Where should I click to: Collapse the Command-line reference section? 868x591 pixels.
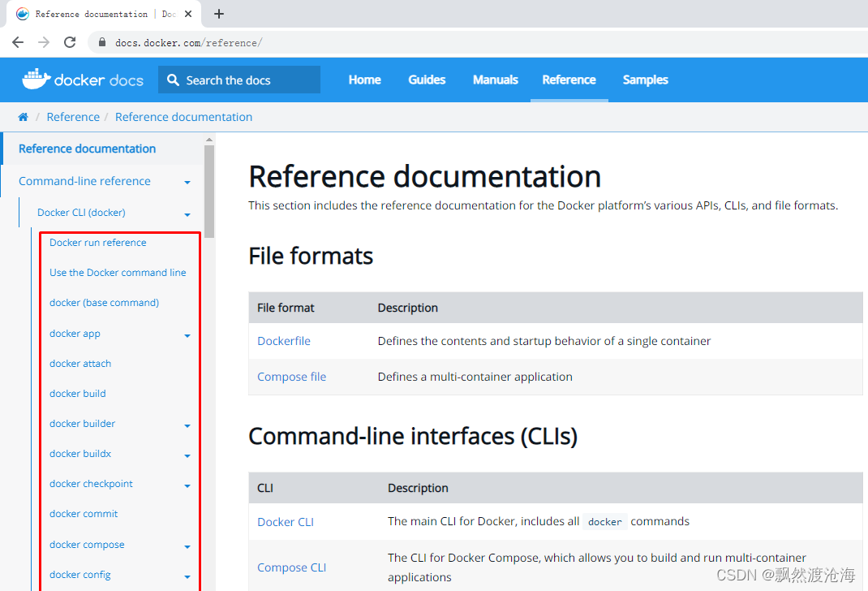(187, 181)
